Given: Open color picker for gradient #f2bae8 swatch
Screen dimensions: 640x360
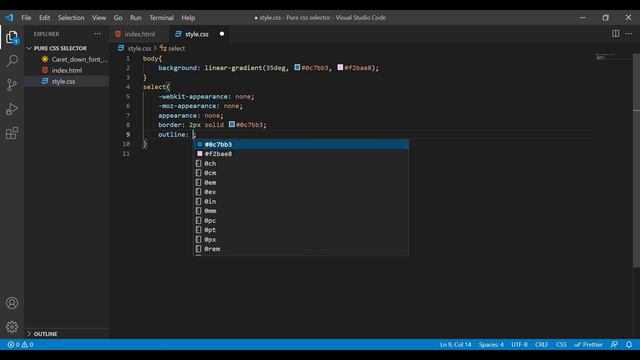Looking at the screenshot, I should (x=340, y=67).
